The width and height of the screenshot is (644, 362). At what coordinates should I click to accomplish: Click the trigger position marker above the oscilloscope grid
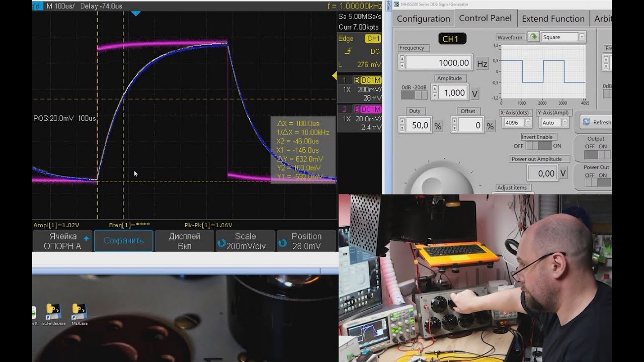click(x=135, y=14)
